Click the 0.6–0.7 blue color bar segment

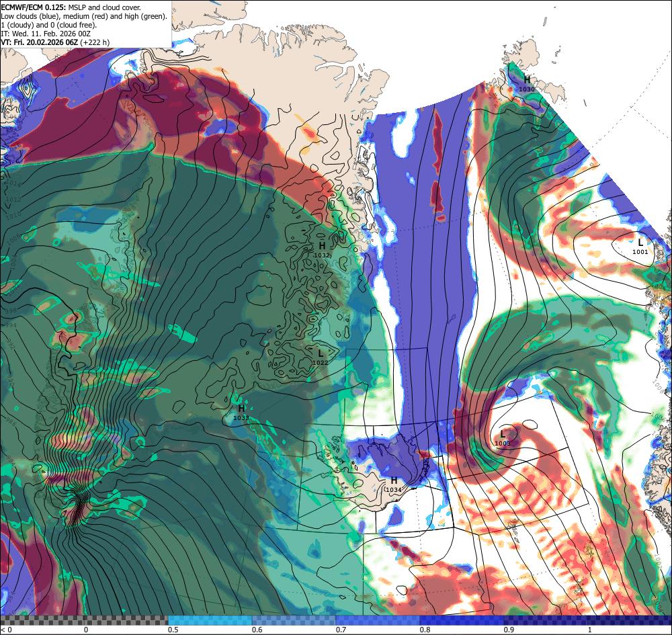[x=294, y=620]
